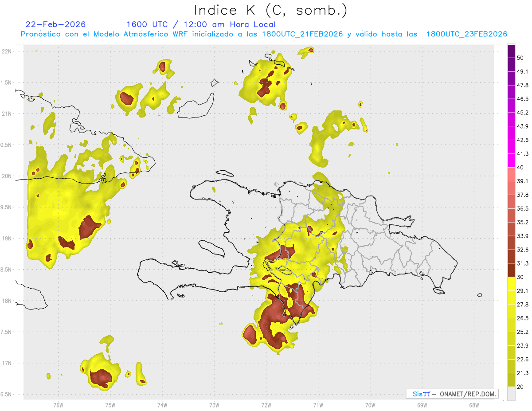Click the "19N" latitude label
Viewport: 532px width, 411px height.
coord(6,239)
